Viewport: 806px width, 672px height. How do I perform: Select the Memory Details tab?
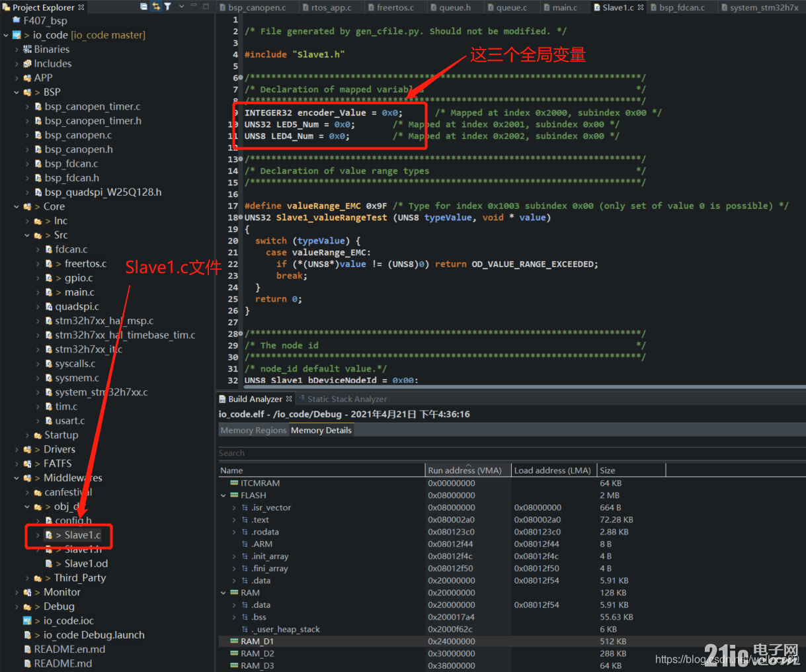pos(321,430)
